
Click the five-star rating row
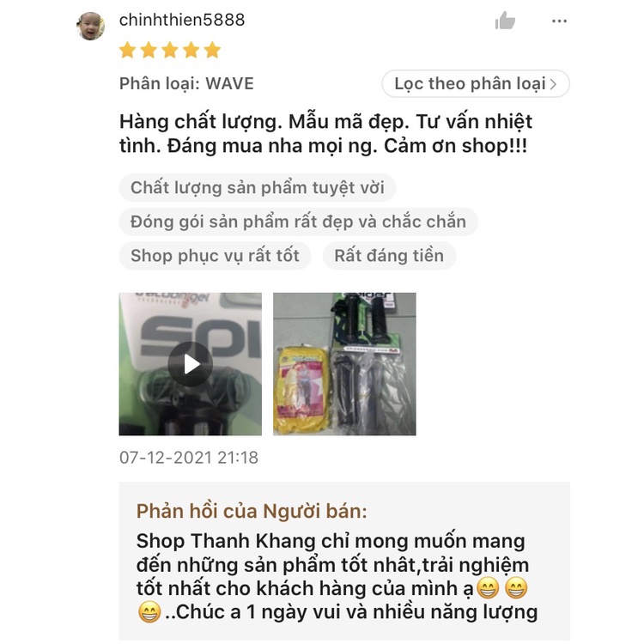coord(170,50)
